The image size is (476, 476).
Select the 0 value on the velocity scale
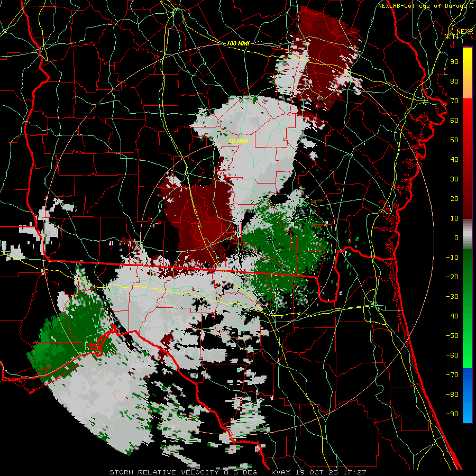tap(456, 237)
